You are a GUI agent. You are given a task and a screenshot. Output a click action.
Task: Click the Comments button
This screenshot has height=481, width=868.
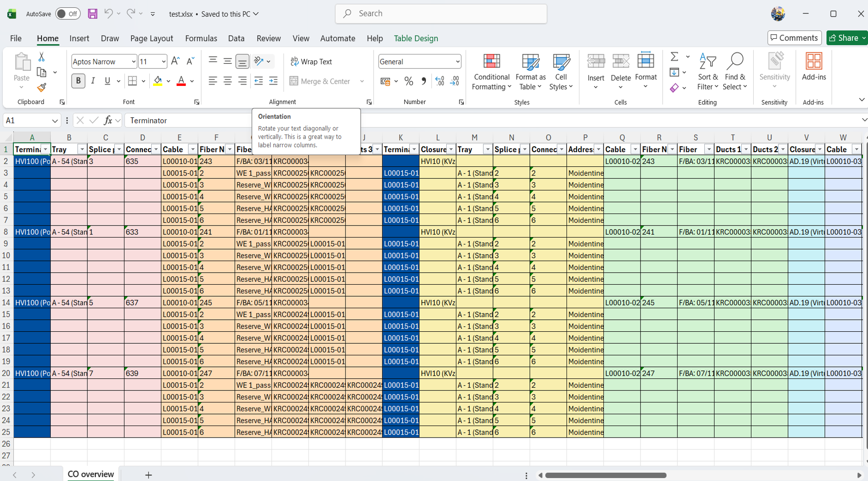[x=794, y=38]
